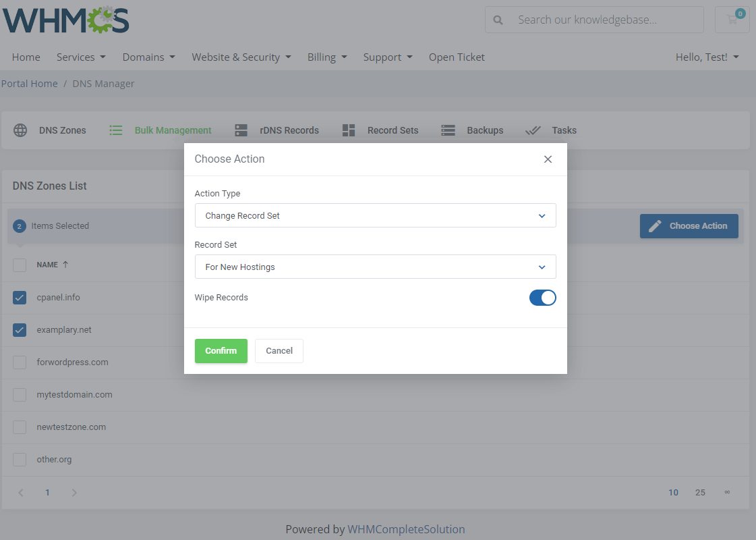
Task: Open the WHMCompleteSolution footer link
Action: pos(406,529)
